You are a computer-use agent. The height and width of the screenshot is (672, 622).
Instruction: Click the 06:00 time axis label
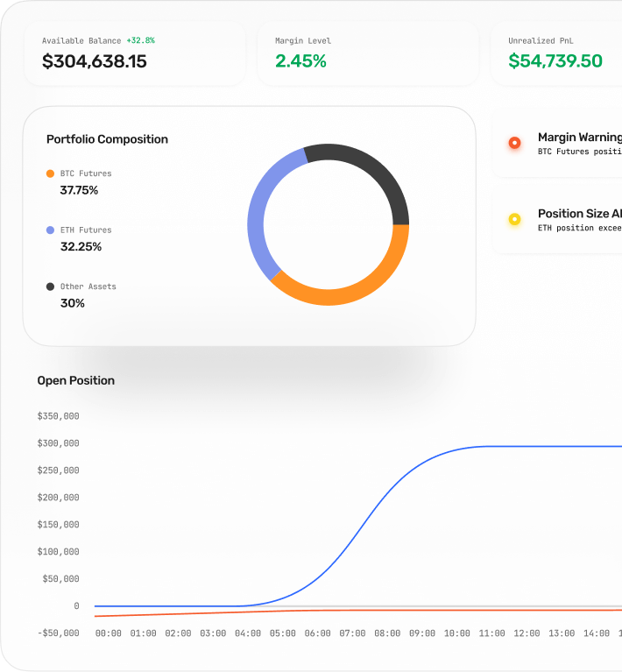[x=318, y=633]
